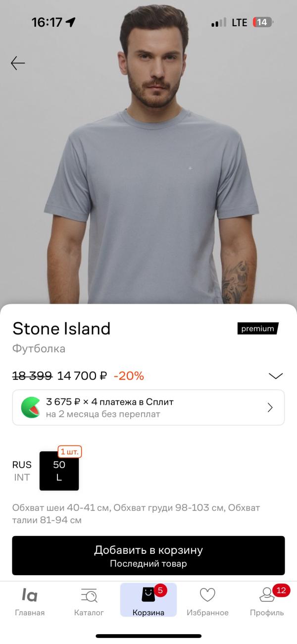Select size 50 L tile
The height and width of the screenshot is (644, 297).
[x=59, y=471]
